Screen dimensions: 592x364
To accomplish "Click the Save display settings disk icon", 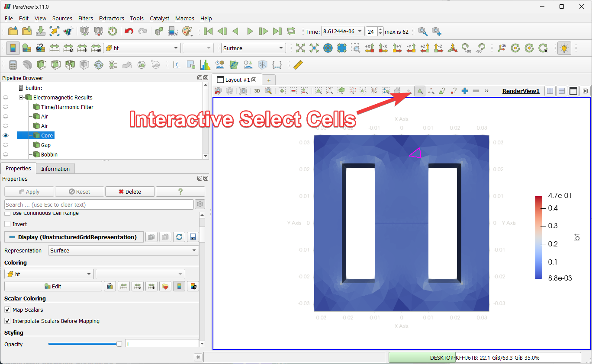I will pyautogui.click(x=193, y=237).
